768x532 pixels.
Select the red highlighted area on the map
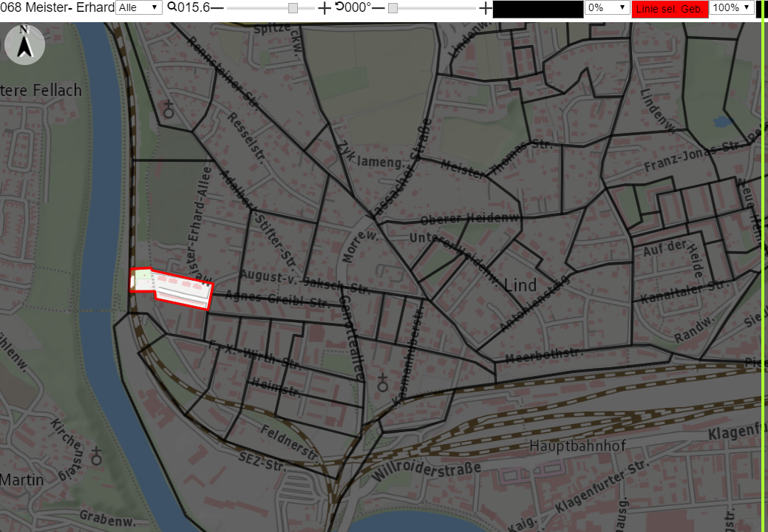pos(171,289)
